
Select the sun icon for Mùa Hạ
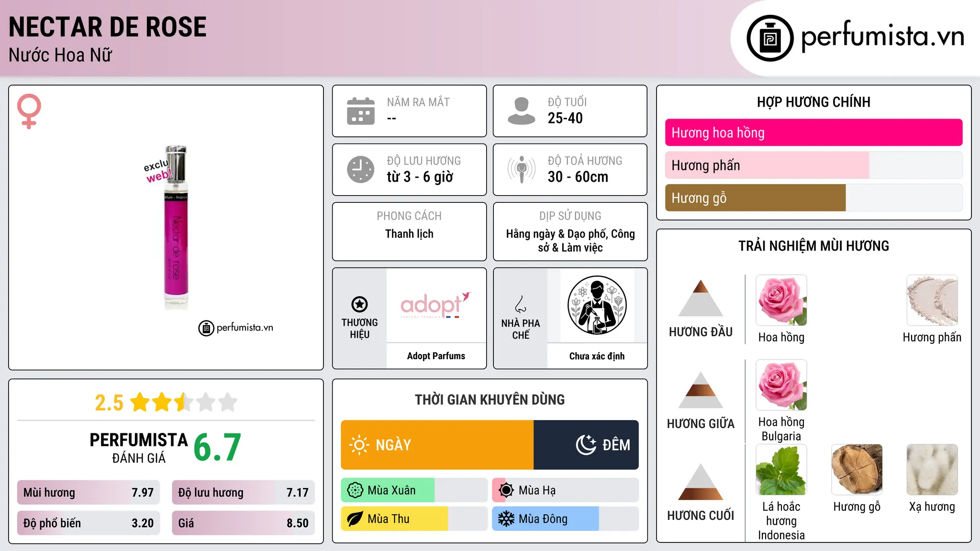pyautogui.click(x=506, y=490)
